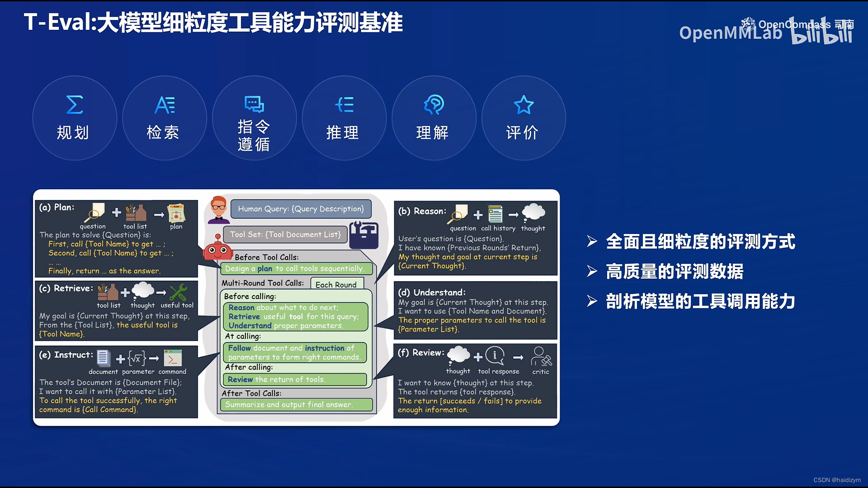Open the Each Round tab label
This screenshot has height=488, width=868.
[x=336, y=284]
